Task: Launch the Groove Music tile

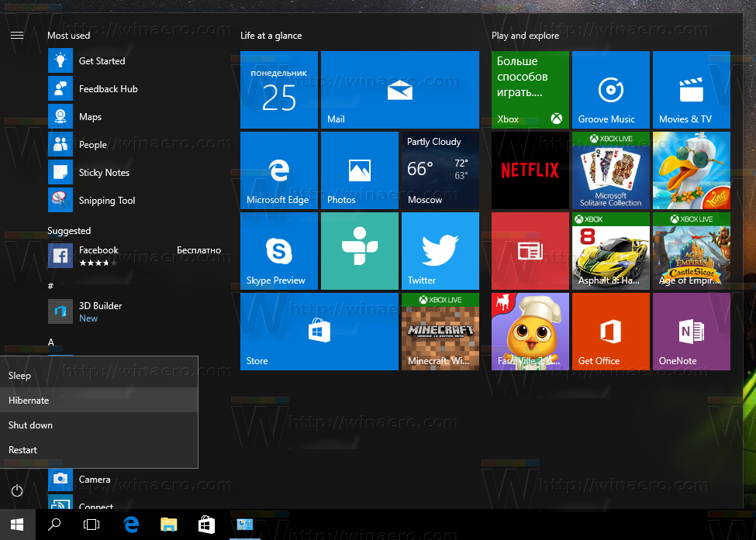Action: (x=611, y=90)
